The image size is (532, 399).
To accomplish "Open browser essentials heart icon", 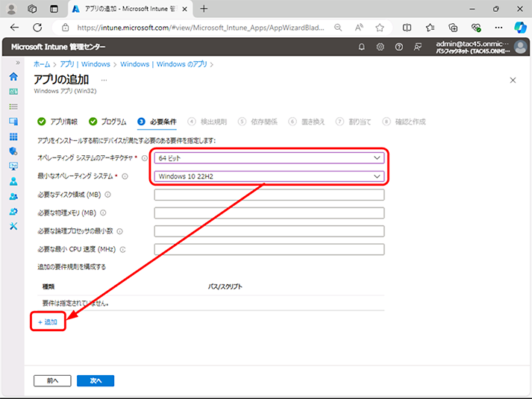I will 476,28.
